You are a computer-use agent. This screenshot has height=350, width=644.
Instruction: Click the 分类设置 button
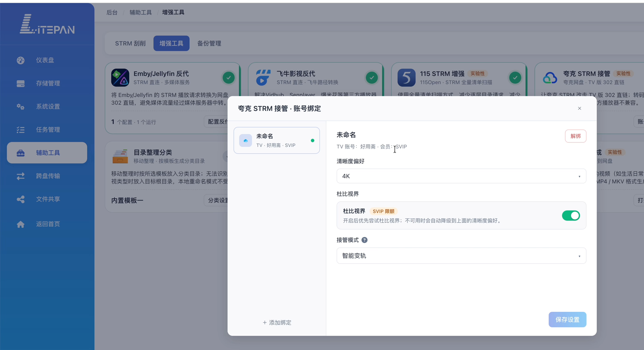pyautogui.click(x=216, y=200)
